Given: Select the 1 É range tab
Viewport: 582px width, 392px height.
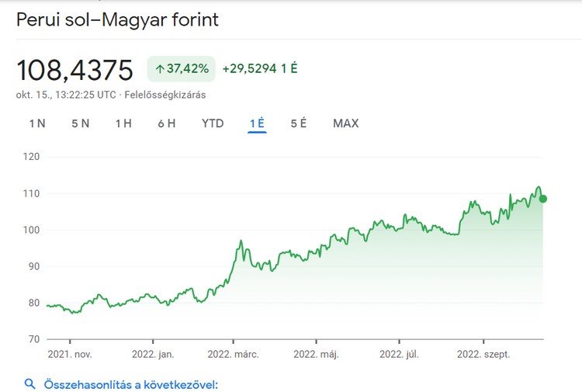Looking at the screenshot, I should [x=258, y=123].
